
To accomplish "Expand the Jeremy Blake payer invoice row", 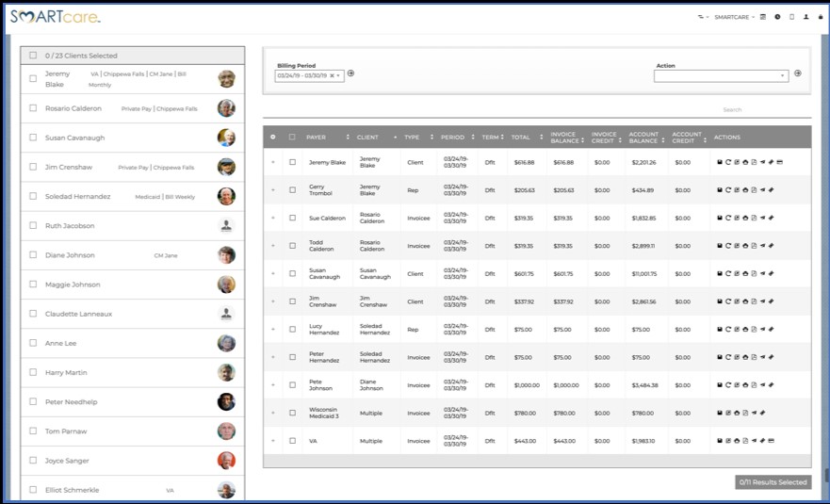I will pyautogui.click(x=272, y=163).
